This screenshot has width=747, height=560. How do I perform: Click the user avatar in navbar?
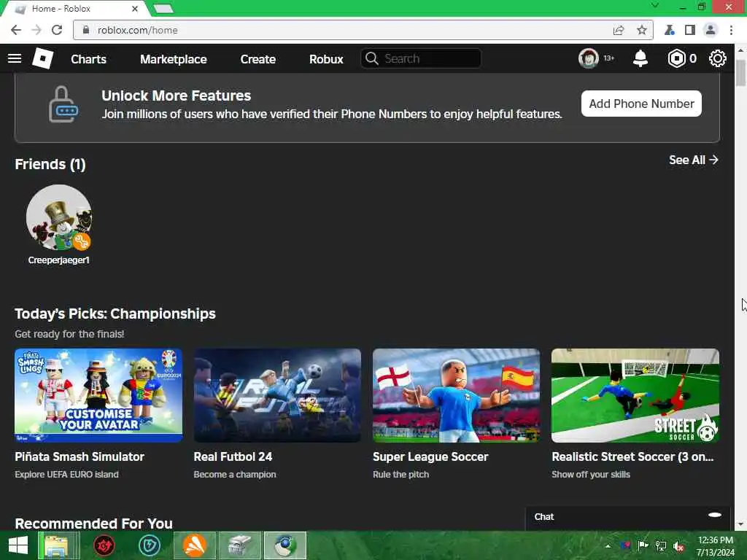589,58
